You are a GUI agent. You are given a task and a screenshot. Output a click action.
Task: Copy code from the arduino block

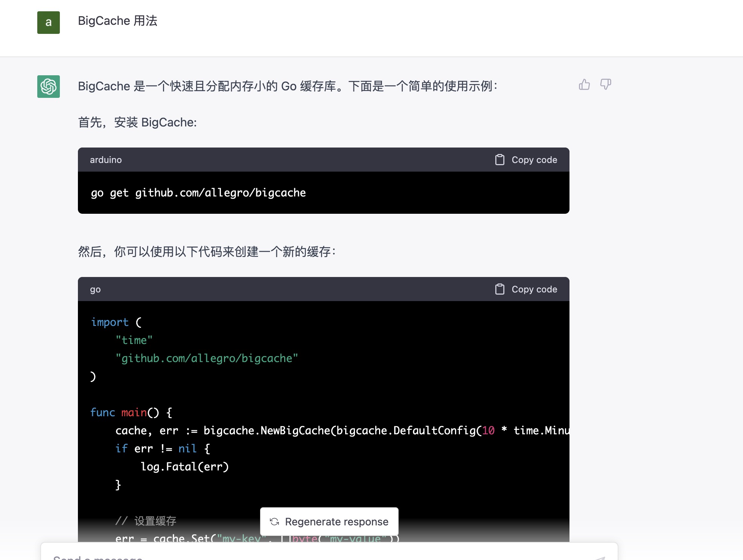[526, 160]
